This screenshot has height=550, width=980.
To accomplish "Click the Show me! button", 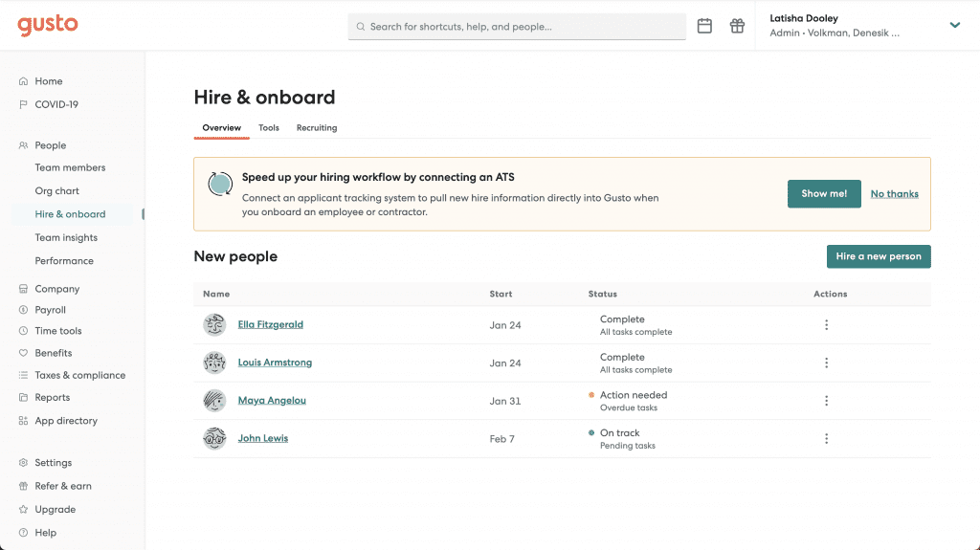I will click(x=824, y=194).
